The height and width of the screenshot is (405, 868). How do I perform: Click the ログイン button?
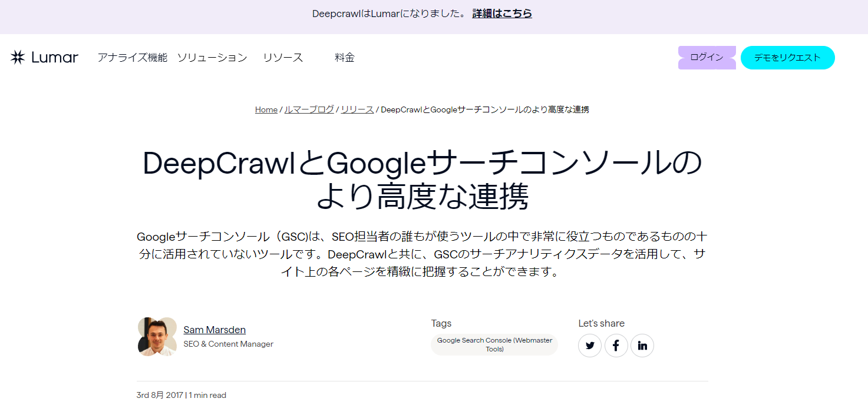(x=707, y=57)
